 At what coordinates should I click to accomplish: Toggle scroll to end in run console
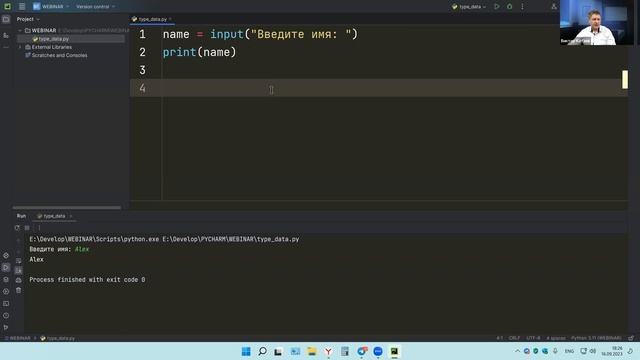(x=18, y=270)
